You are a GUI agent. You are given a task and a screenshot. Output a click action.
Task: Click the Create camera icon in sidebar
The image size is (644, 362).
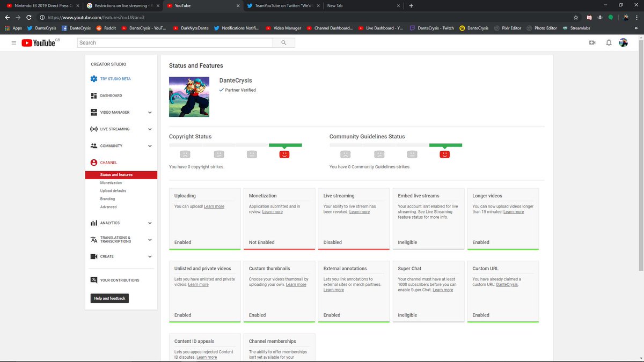point(94,256)
